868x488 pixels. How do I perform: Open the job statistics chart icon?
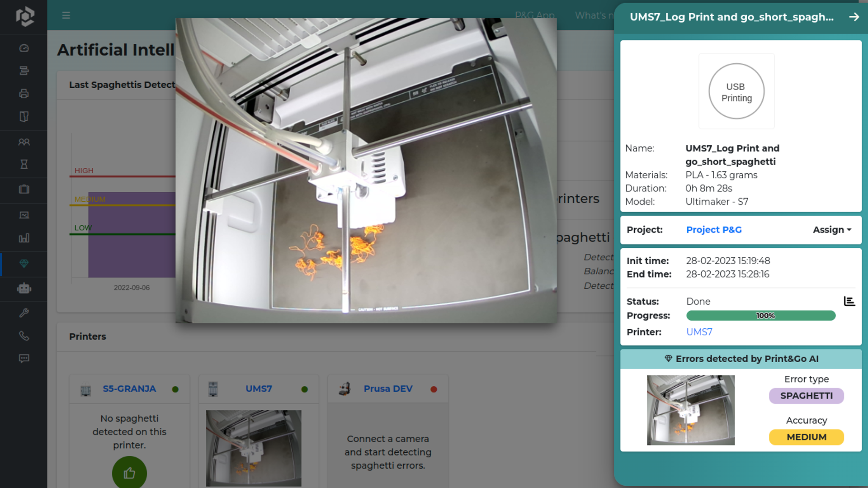[x=849, y=301]
